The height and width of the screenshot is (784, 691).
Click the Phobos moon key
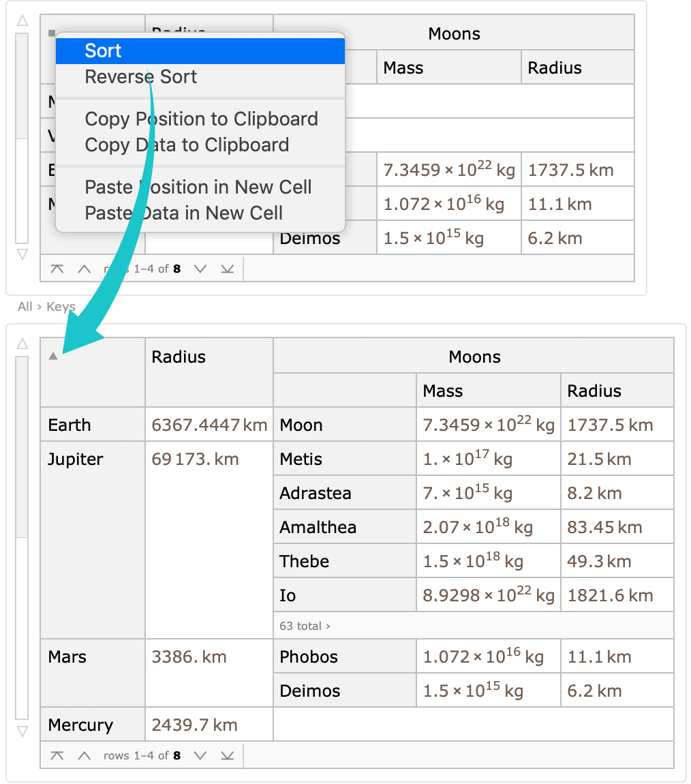[345, 657]
